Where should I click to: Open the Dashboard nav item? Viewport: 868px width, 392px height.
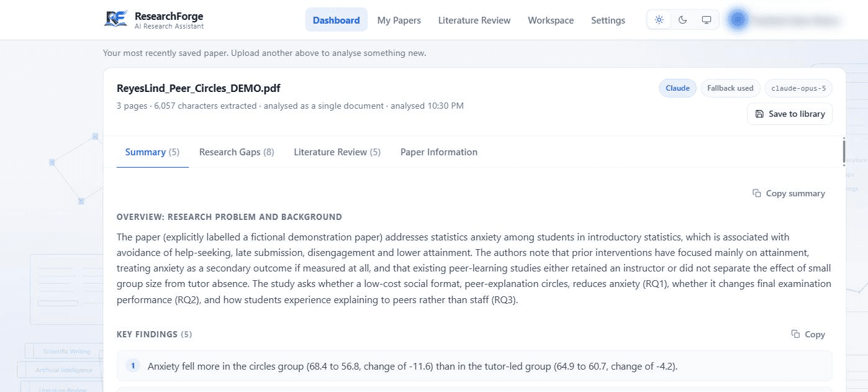tap(336, 20)
